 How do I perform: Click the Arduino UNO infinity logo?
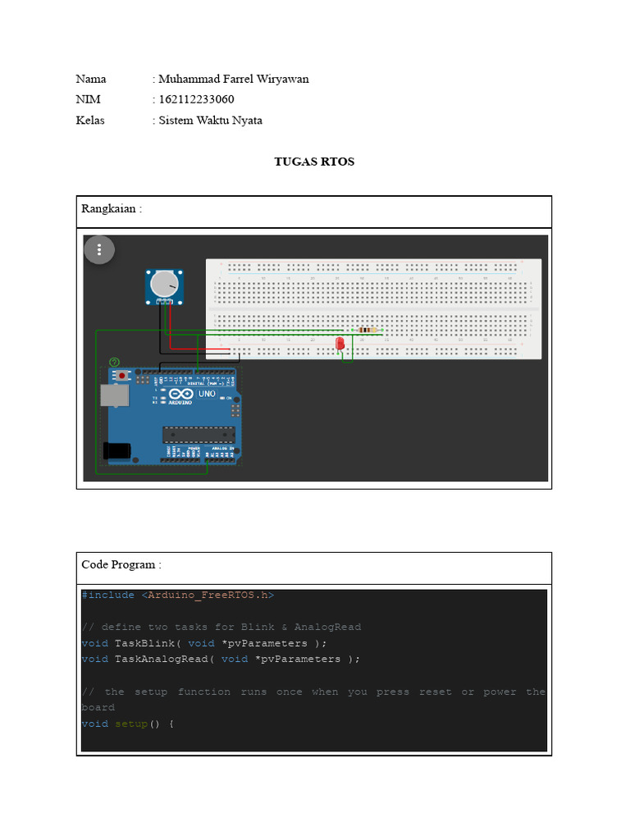coord(181,395)
